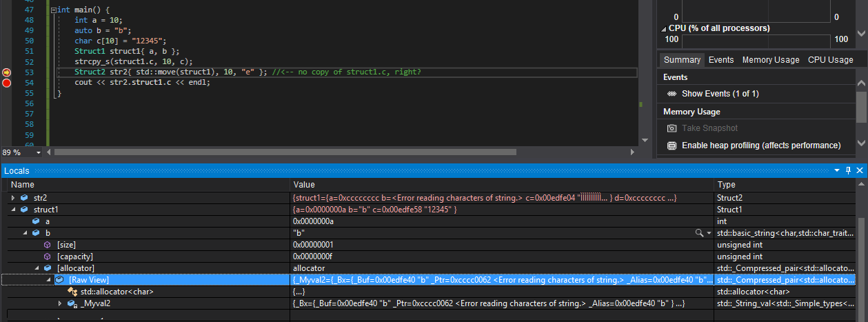Image resolution: width=868 pixels, height=322 pixels.
Task: Click the Locals panel vertical scrollbar
Action: tap(862, 255)
